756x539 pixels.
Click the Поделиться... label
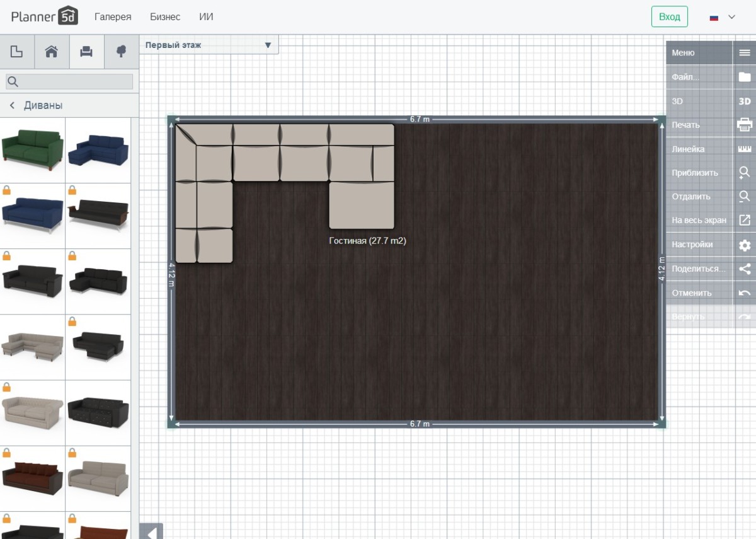pos(699,269)
